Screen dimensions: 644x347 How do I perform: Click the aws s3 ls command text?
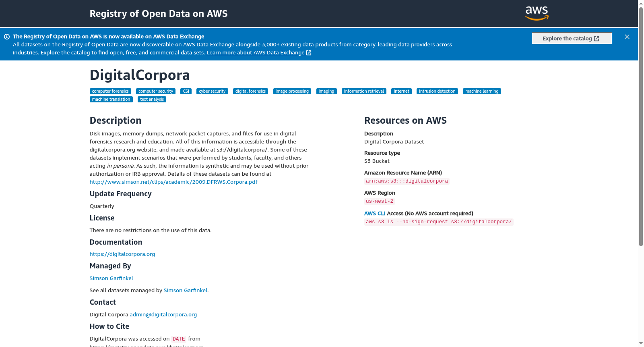pyautogui.click(x=439, y=222)
